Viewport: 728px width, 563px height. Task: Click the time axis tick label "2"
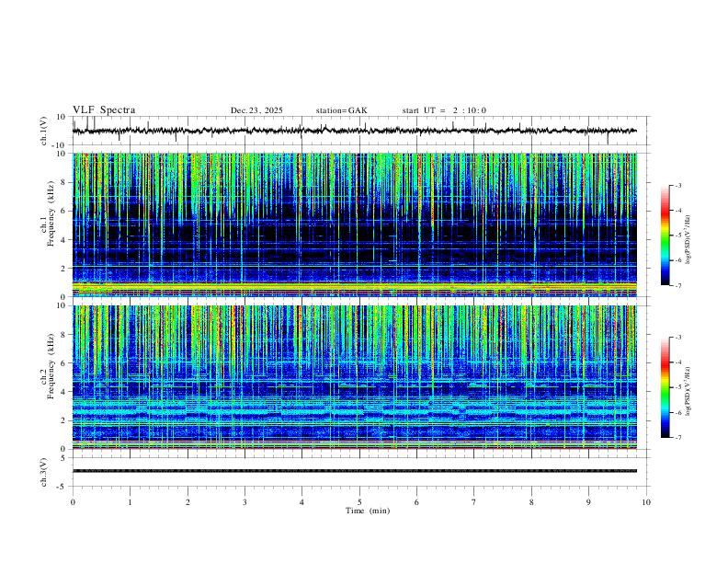(x=188, y=502)
